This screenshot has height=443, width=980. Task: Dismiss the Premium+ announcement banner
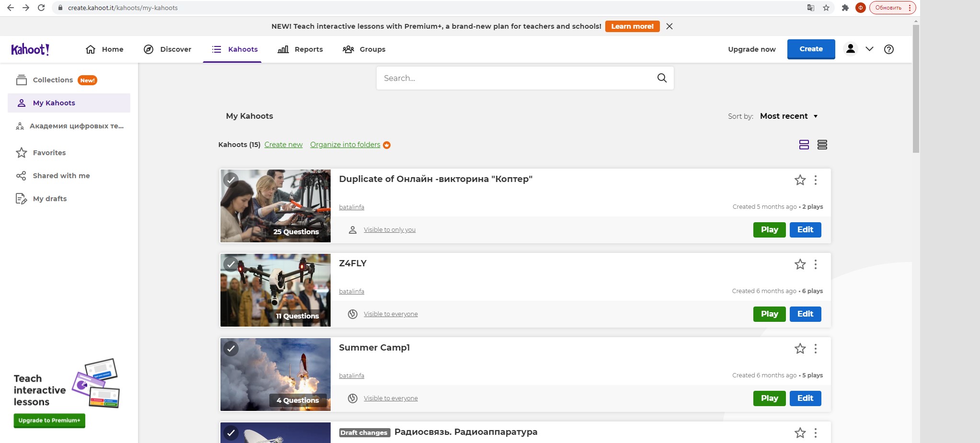669,26
